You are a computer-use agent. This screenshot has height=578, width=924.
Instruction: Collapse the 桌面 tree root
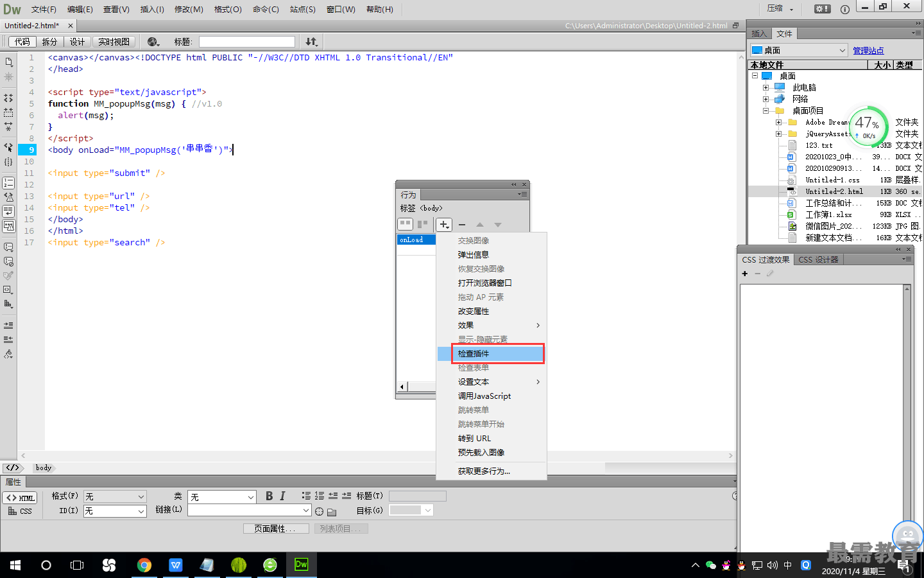click(x=755, y=76)
